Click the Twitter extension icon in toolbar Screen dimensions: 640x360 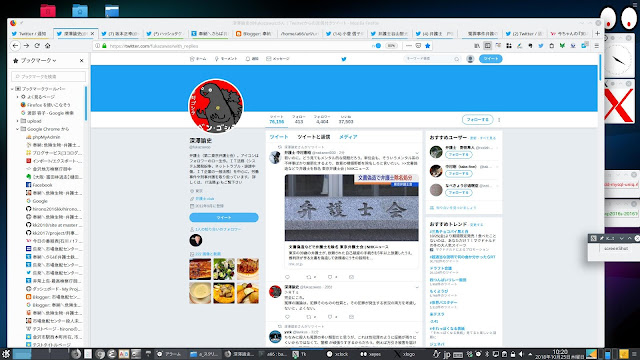[x=541, y=46]
